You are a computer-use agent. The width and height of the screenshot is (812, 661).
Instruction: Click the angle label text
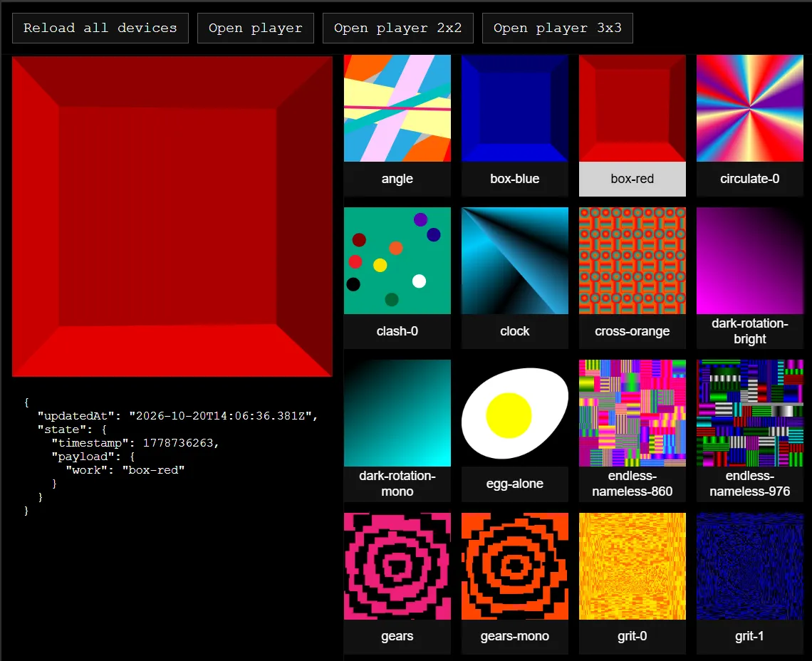point(397,179)
